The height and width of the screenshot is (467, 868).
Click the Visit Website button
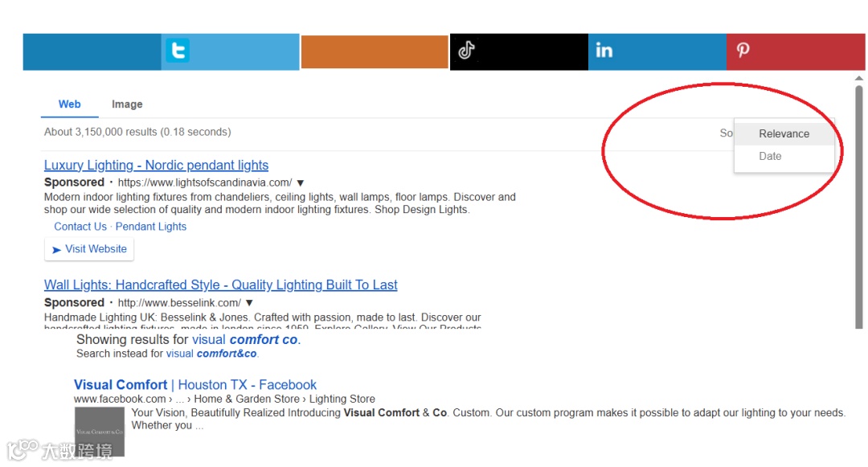click(89, 249)
